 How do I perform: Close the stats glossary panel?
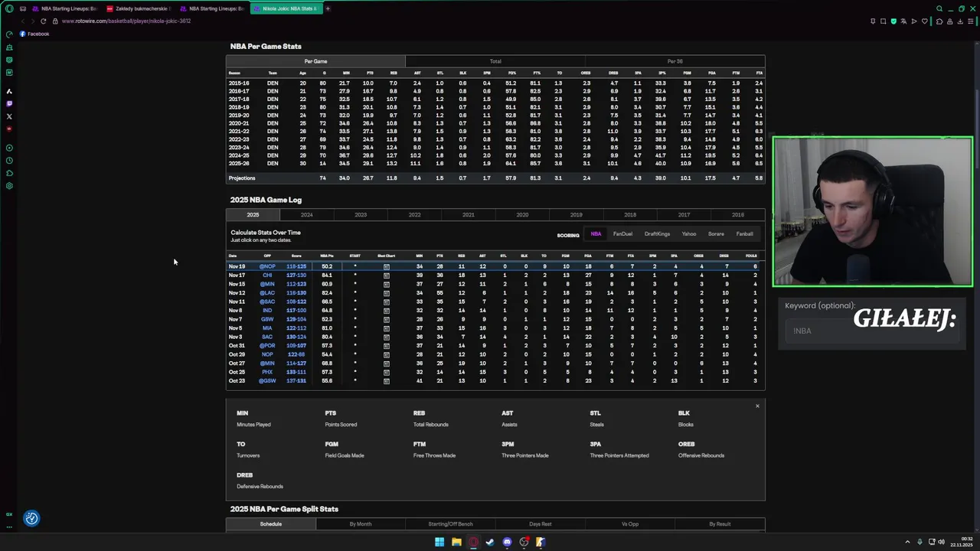(x=757, y=406)
